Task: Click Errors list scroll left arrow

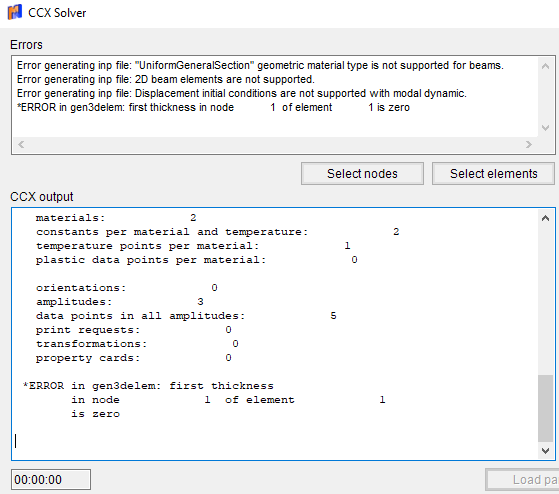Action: (21, 144)
